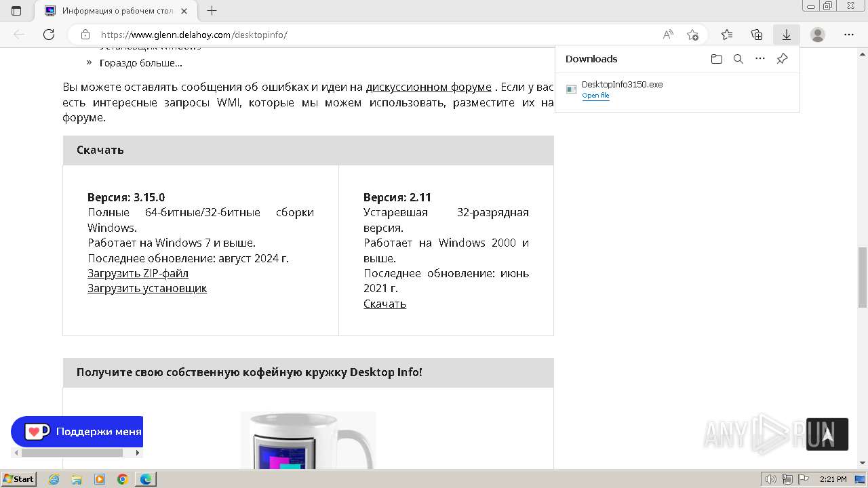The image size is (868, 488).
Task: Open media player taskbar icon
Action: 100,479
